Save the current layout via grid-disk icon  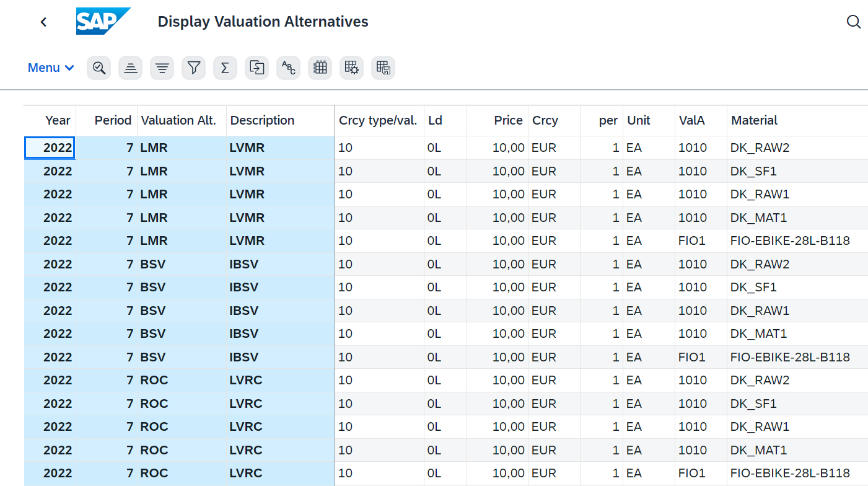[x=383, y=68]
